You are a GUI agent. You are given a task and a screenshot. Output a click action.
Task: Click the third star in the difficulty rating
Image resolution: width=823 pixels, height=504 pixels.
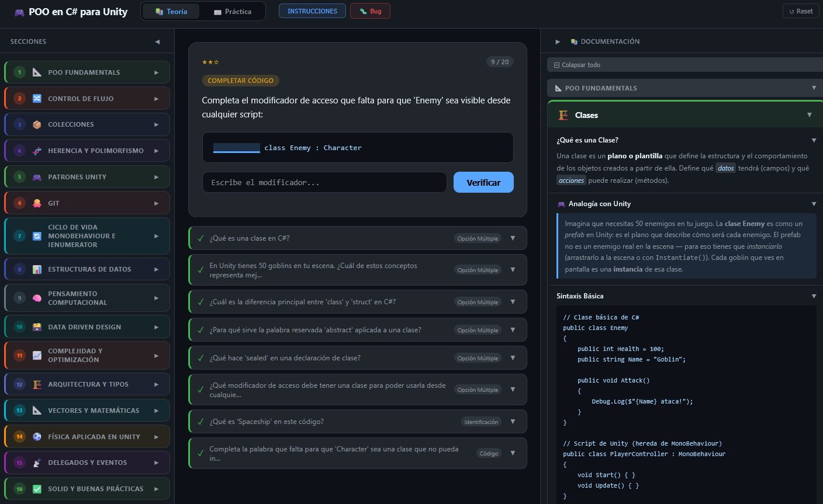click(x=216, y=61)
